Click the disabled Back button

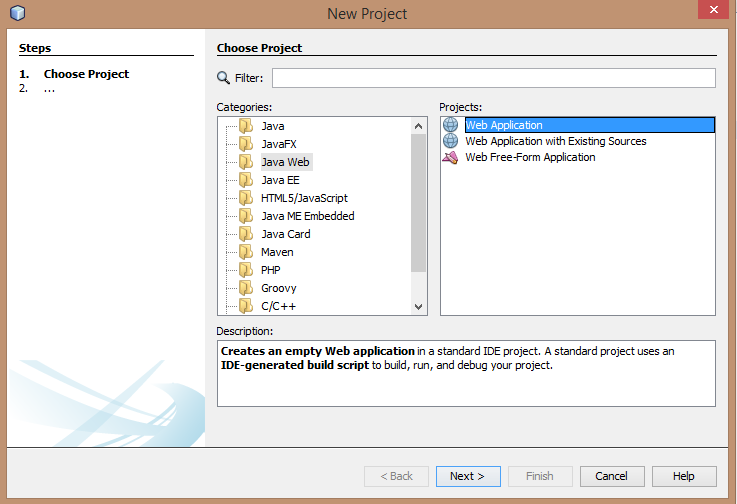click(x=396, y=476)
